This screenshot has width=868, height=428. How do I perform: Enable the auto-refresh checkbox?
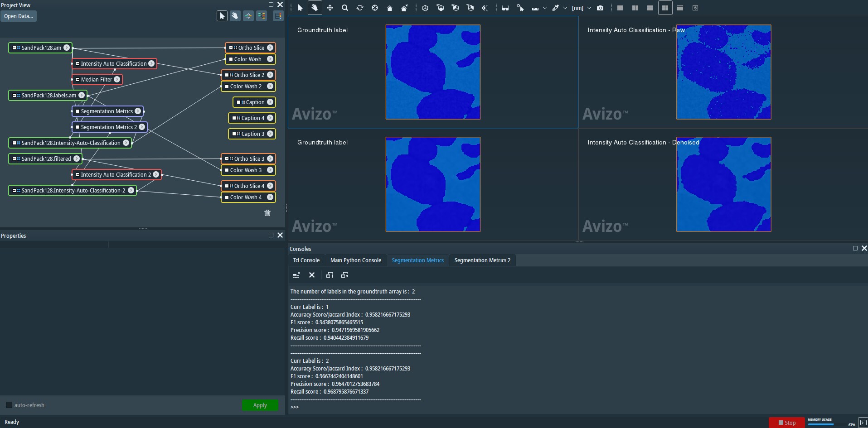click(9, 405)
